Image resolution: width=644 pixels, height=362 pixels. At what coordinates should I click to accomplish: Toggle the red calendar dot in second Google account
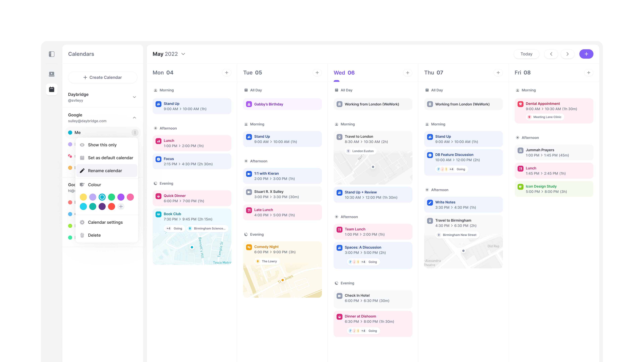click(x=70, y=202)
